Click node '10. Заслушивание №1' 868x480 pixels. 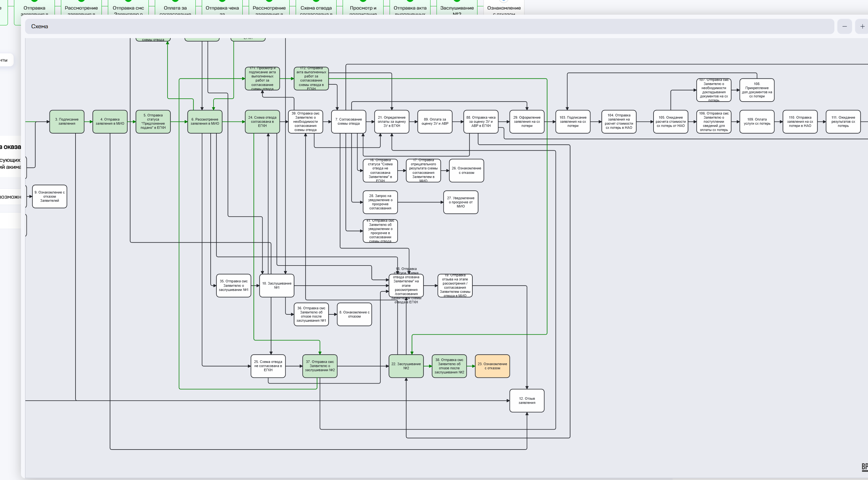pyautogui.click(x=276, y=286)
